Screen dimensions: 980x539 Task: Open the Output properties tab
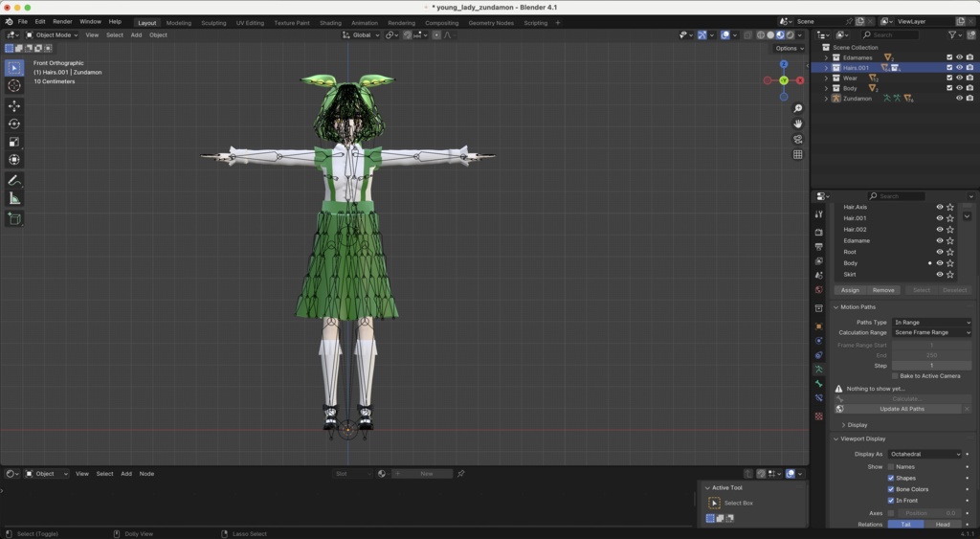[819, 246]
